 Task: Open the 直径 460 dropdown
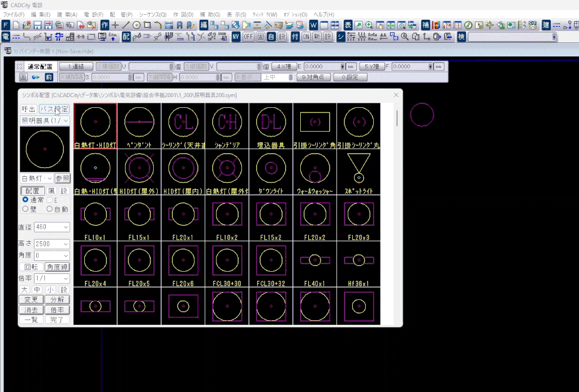pos(51,227)
